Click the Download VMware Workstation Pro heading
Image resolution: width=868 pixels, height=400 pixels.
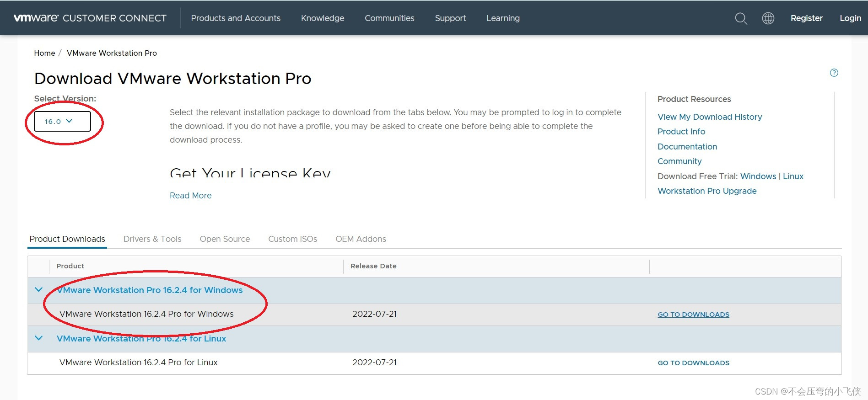173,79
